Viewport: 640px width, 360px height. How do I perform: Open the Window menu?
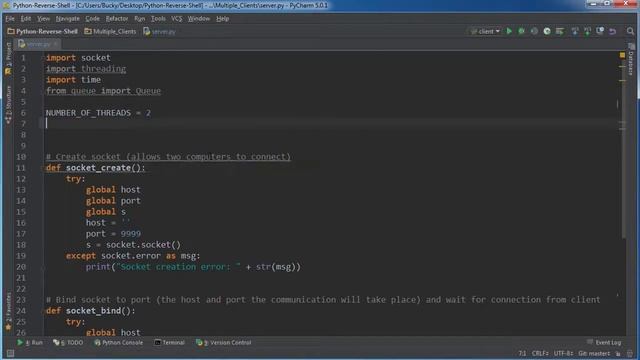(199, 18)
